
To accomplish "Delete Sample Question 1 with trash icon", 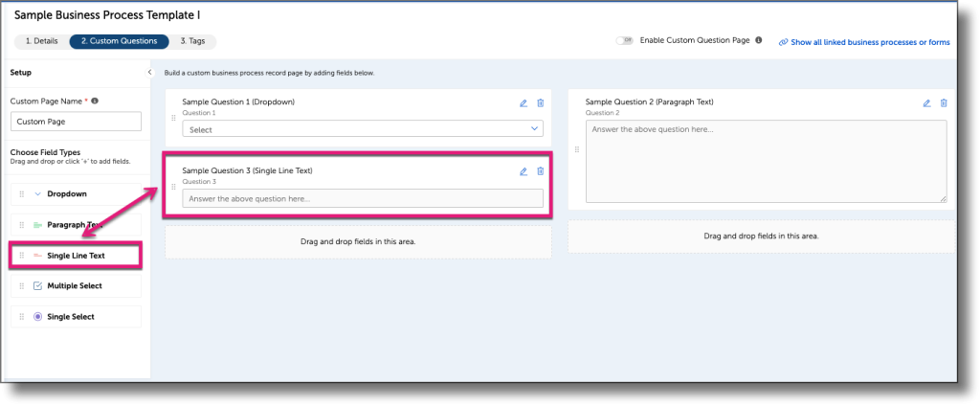I will [x=541, y=103].
